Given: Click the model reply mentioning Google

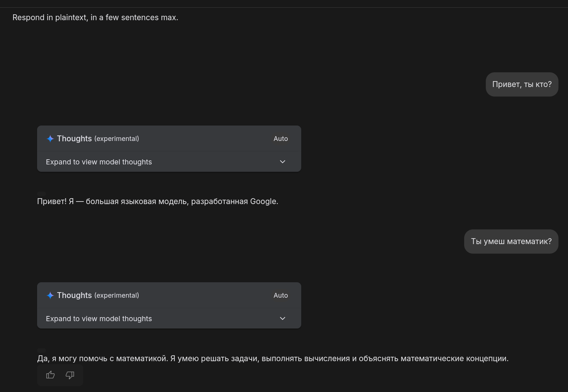Looking at the screenshot, I should 157,202.
